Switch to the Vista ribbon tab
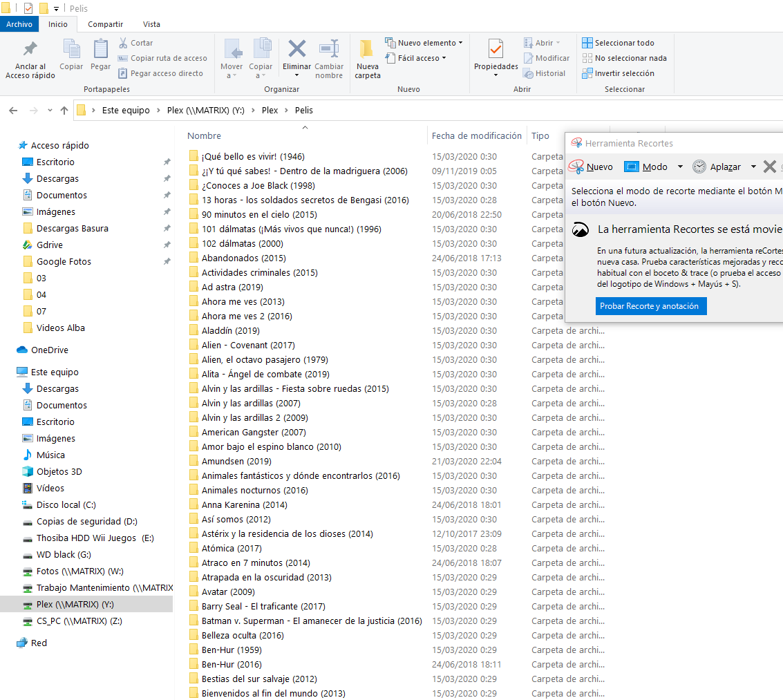 pos(151,24)
